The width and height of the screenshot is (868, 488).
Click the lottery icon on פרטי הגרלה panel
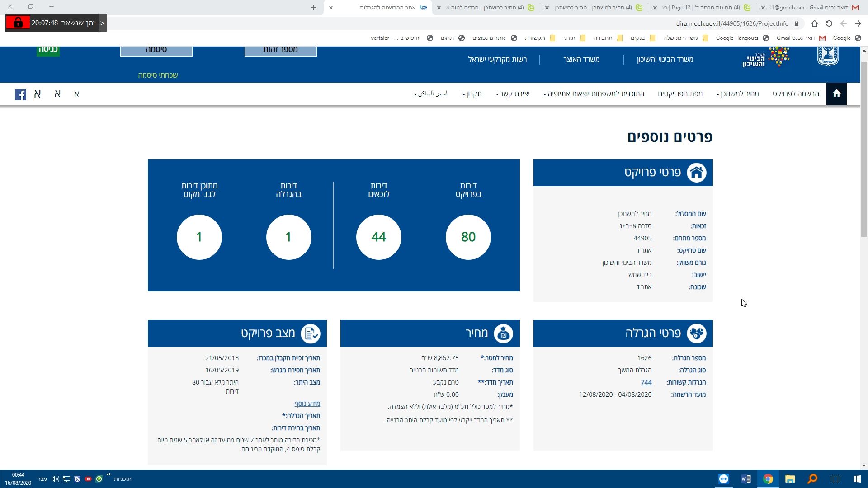click(x=696, y=333)
